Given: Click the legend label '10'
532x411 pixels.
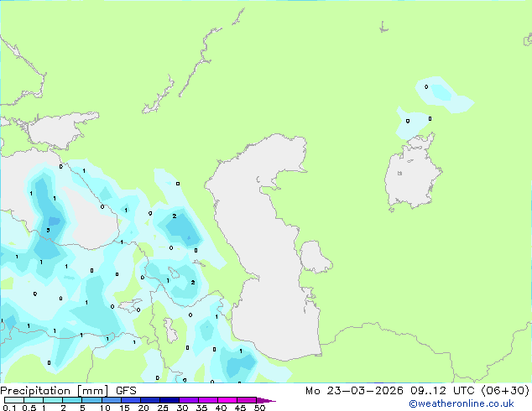Looking at the screenshot, I should (105, 408).
